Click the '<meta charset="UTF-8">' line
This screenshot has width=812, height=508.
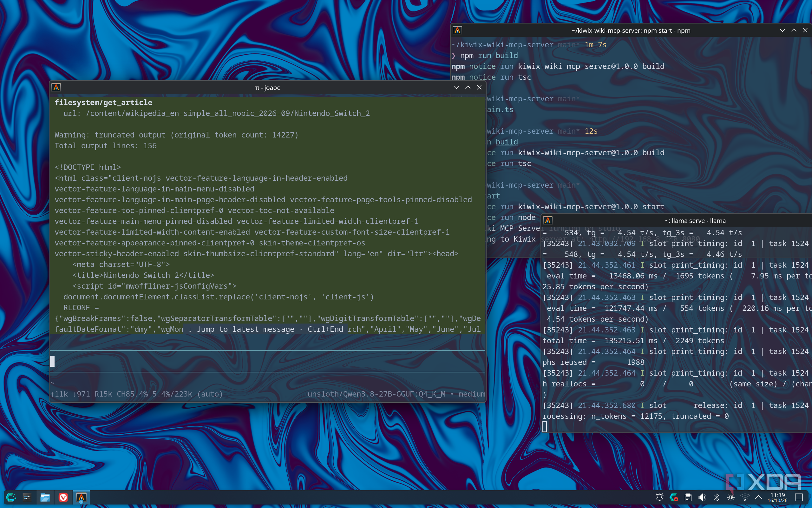point(121,264)
